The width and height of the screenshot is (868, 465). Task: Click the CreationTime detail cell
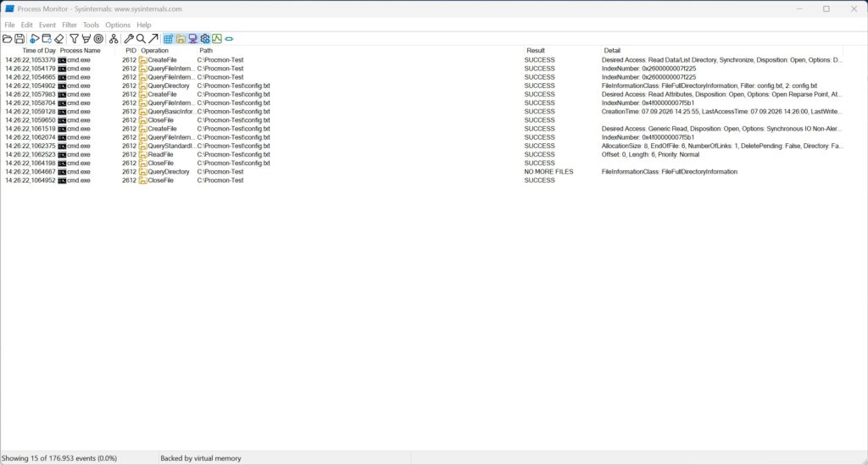coord(722,111)
